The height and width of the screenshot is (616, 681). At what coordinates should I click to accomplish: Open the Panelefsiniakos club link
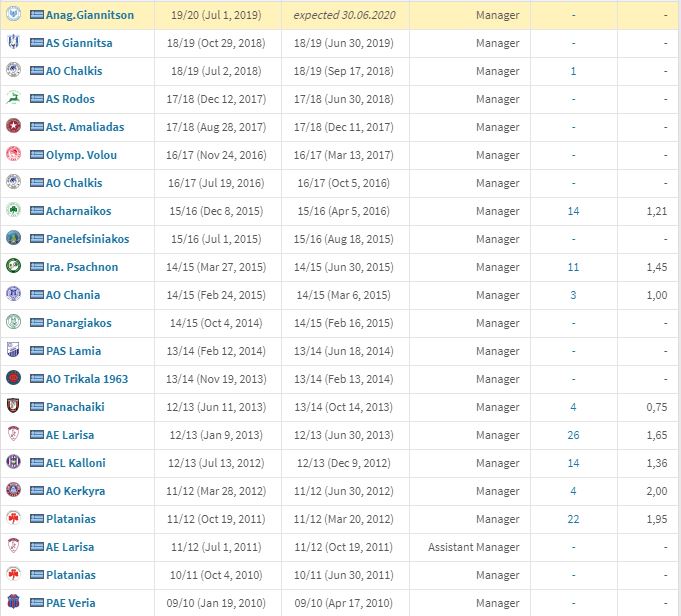[87, 239]
